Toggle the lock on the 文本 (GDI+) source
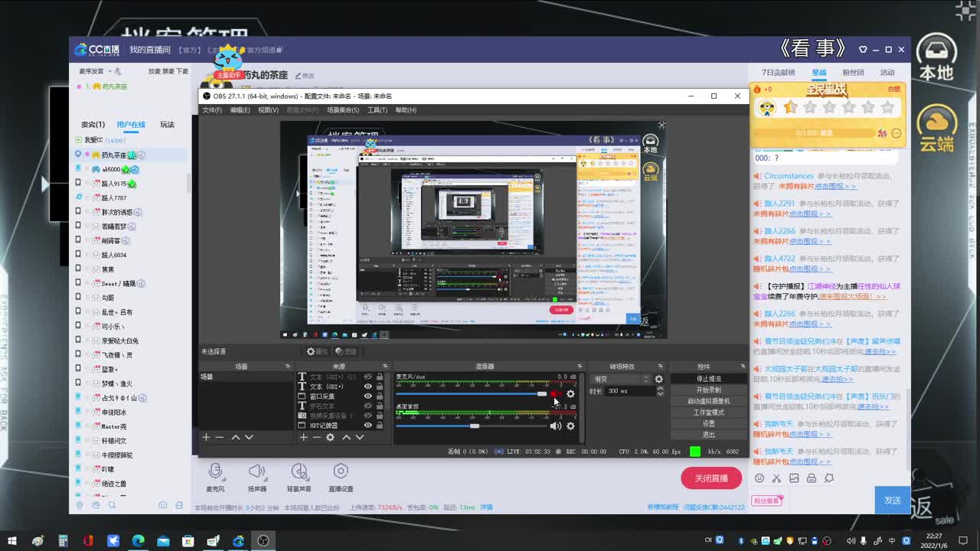The image size is (980, 551). [x=379, y=386]
